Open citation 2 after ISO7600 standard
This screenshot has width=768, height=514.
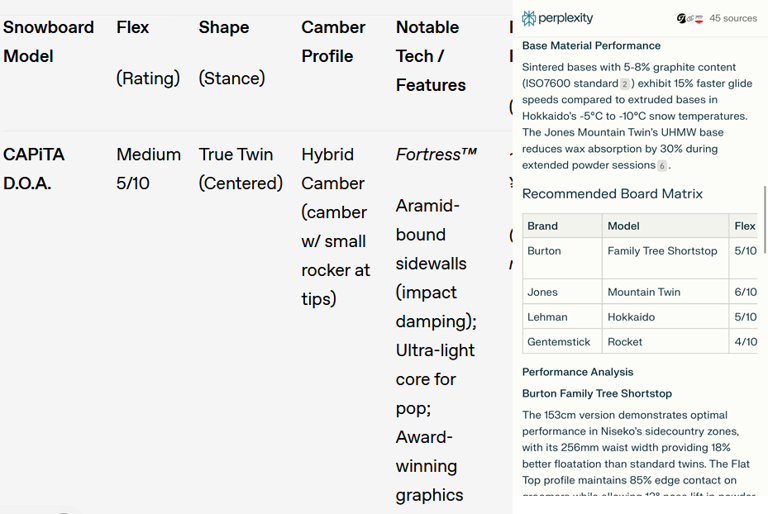pyautogui.click(x=624, y=84)
